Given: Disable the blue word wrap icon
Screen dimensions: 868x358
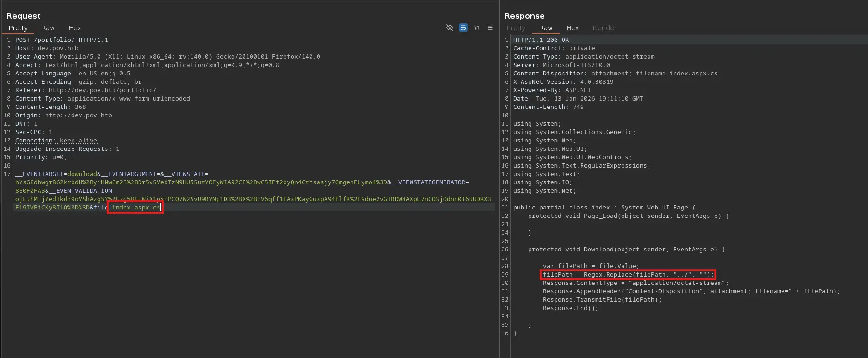Looking at the screenshot, I should (x=463, y=28).
